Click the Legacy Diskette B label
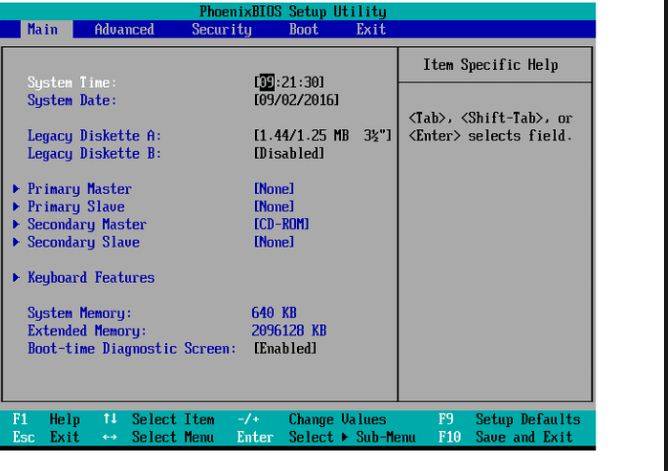Viewport: 668px width, 471px height. click(x=95, y=153)
